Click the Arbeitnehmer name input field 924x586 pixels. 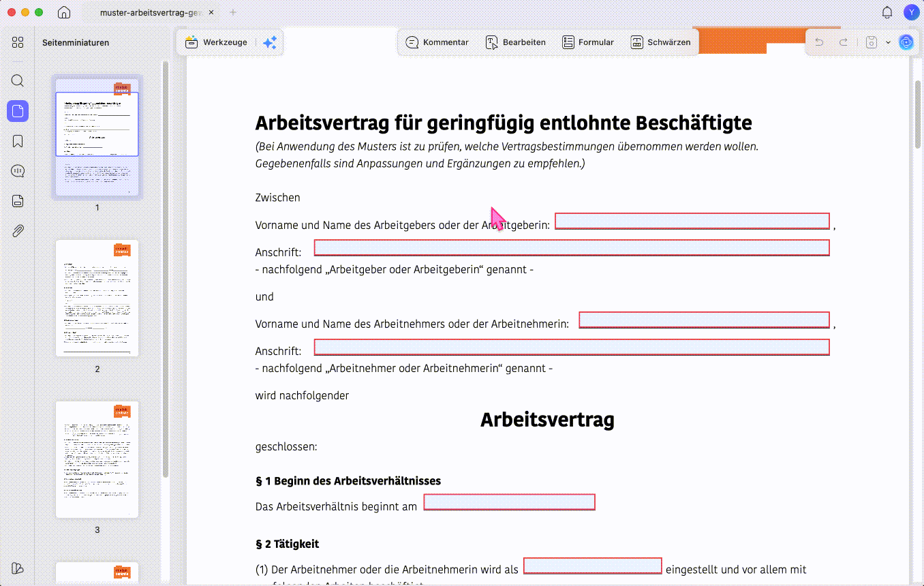coord(704,320)
